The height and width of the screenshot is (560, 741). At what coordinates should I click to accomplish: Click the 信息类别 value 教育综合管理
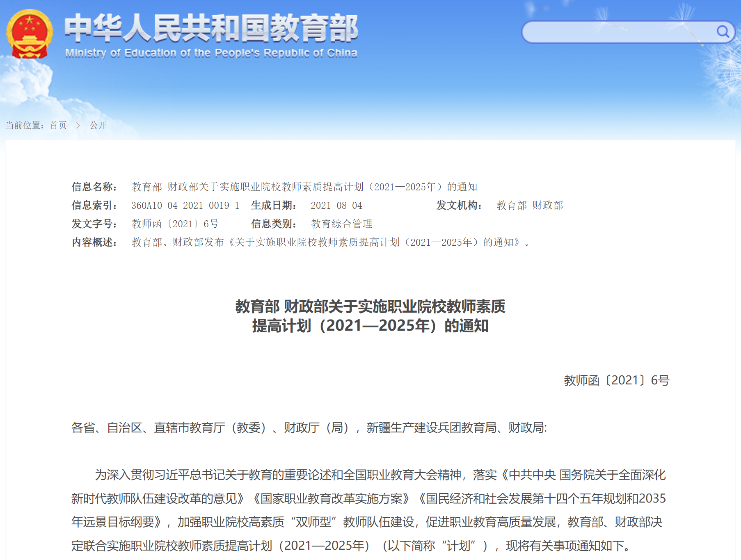(x=341, y=224)
